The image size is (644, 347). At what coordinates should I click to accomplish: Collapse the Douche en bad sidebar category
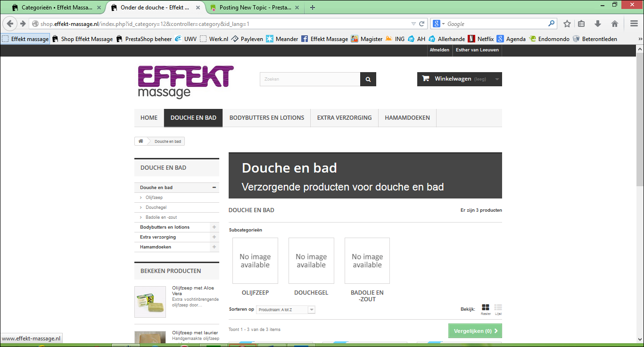coord(215,188)
